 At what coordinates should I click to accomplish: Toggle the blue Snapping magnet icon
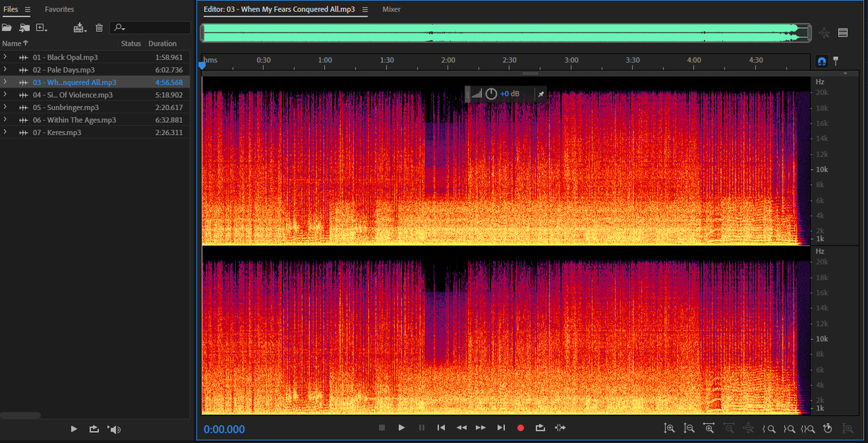(x=822, y=60)
